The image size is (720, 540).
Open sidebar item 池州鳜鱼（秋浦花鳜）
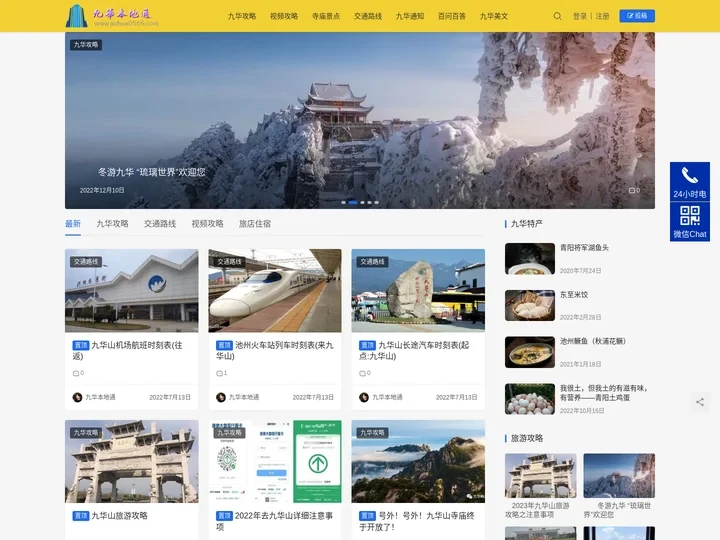592,341
